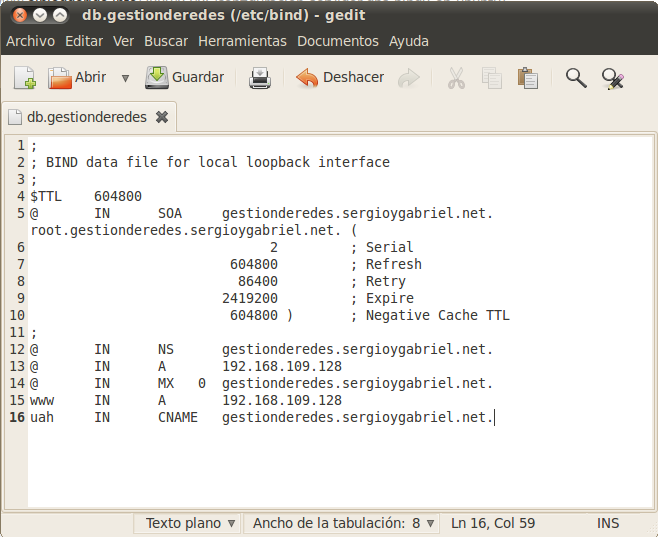The height and width of the screenshot is (537, 658).
Task: Open the Buscar menu
Action: tap(166, 41)
